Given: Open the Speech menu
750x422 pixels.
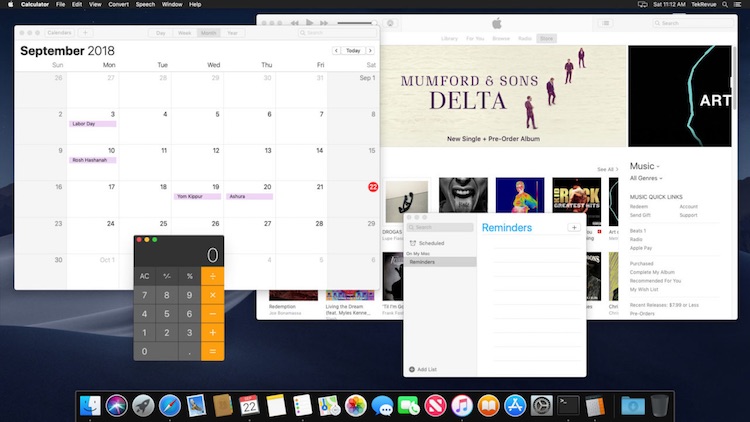Looking at the screenshot, I should (x=145, y=4).
